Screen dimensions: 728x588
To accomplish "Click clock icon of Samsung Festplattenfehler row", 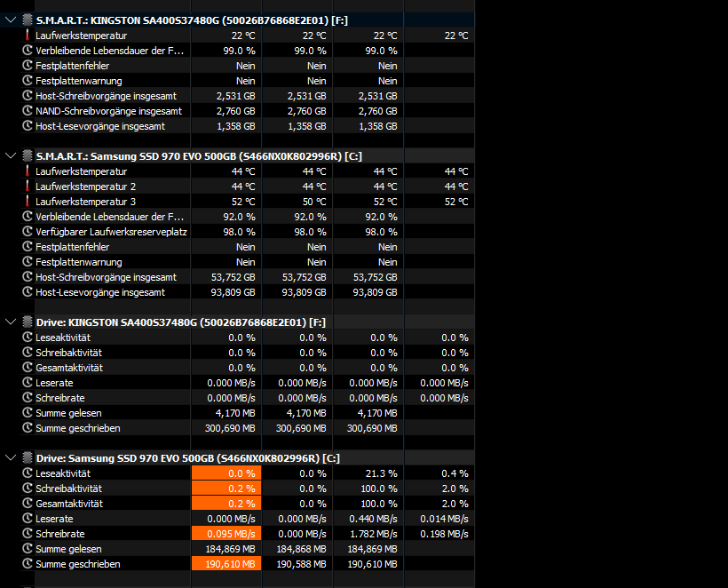I will pyautogui.click(x=28, y=247).
